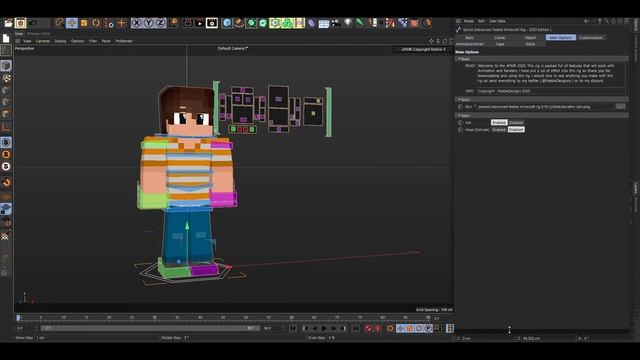Open the Floor/Grid object icon
This screenshot has height=360, width=640.
click(324, 23)
